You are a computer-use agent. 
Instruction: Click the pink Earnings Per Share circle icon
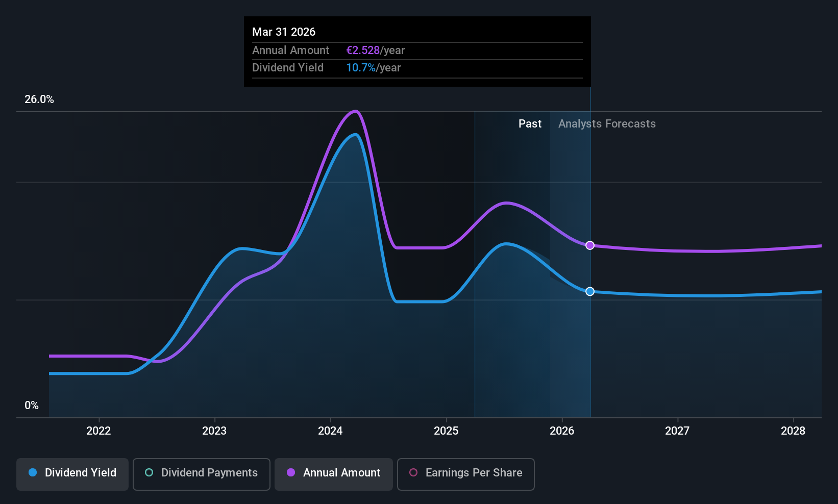click(413, 473)
